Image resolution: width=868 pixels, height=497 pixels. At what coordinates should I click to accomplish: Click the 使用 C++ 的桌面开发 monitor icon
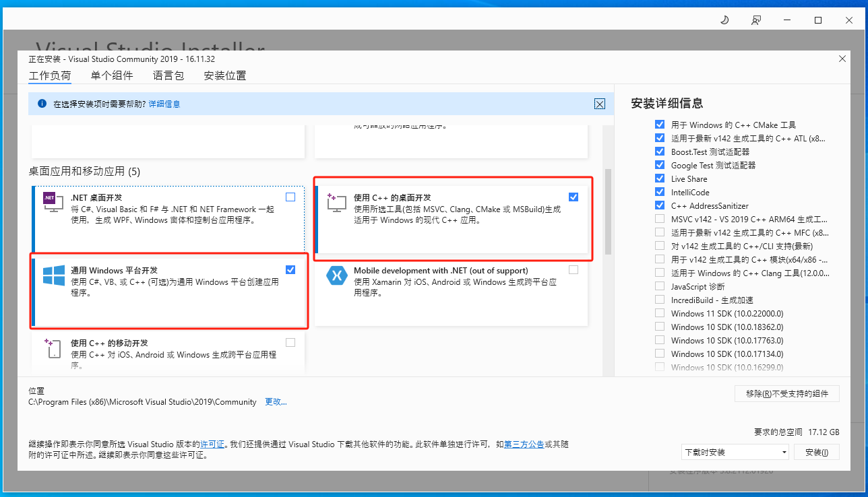coord(336,202)
